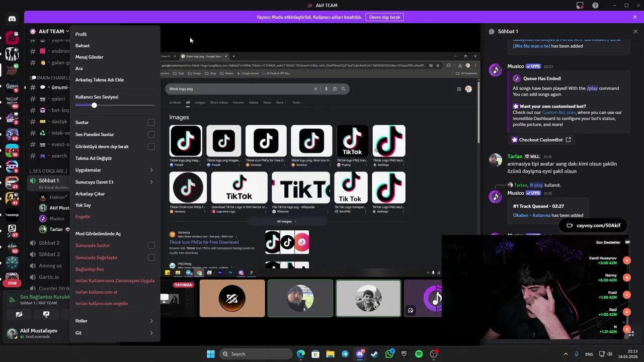Select Mod Görünümünde Aç entry
Image resolution: width=644 pixels, height=362 pixels.
point(115,234)
